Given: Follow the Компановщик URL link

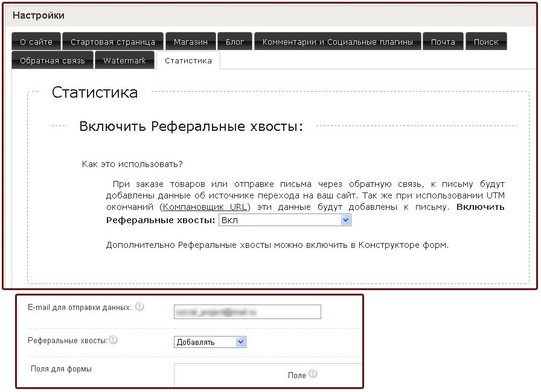Looking at the screenshot, I should 206,207.
